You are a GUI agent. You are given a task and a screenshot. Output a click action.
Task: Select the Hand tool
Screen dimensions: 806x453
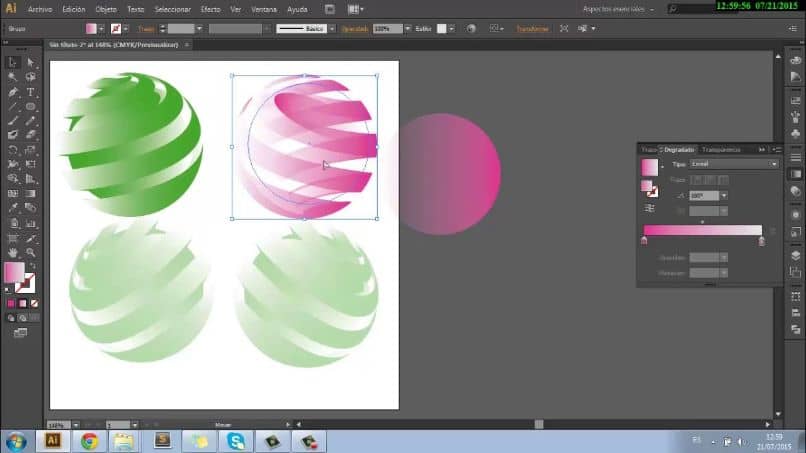pos(13,252)
